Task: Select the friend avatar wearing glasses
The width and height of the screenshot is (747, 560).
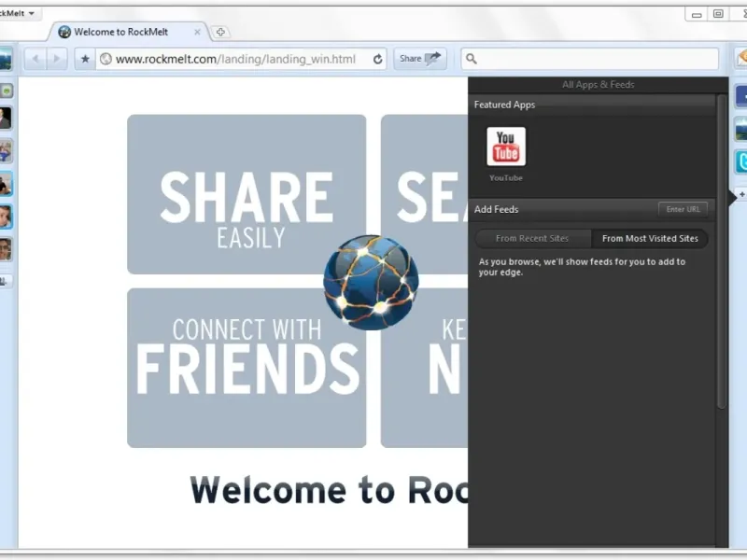Action: coord(6,249)
